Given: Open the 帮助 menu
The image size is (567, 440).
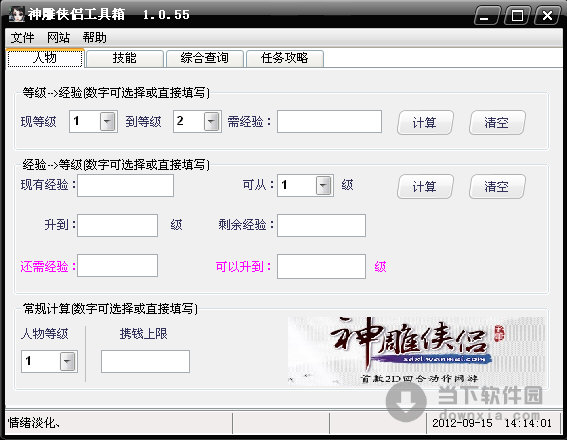Looking at the screenshot, I should (x=94, y=38).
